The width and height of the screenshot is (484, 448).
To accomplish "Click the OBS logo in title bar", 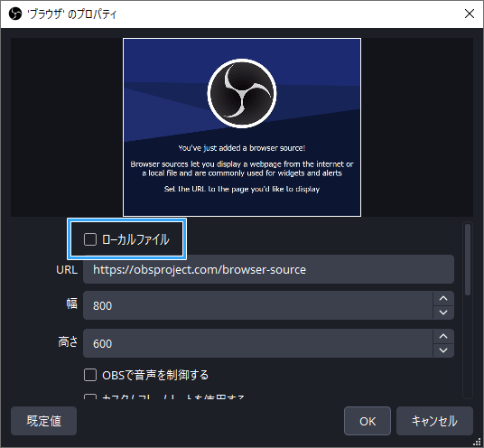I will click(15, 14).
